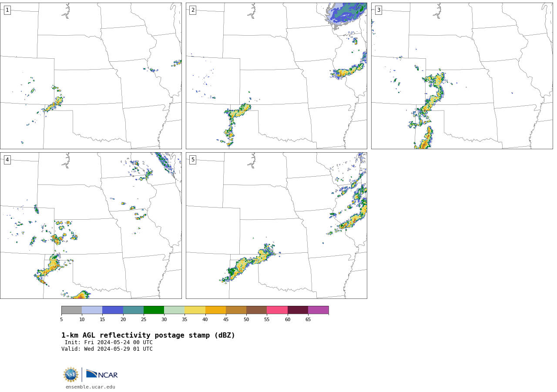
Task: Click panel number label 4
Action: point(7,160)
